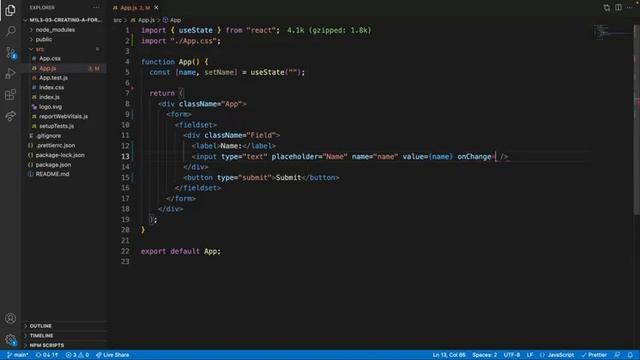This screenshot has height=360, width=640.
Task: Open the Accounts menu icon
Action: click(x=10, y=318)
